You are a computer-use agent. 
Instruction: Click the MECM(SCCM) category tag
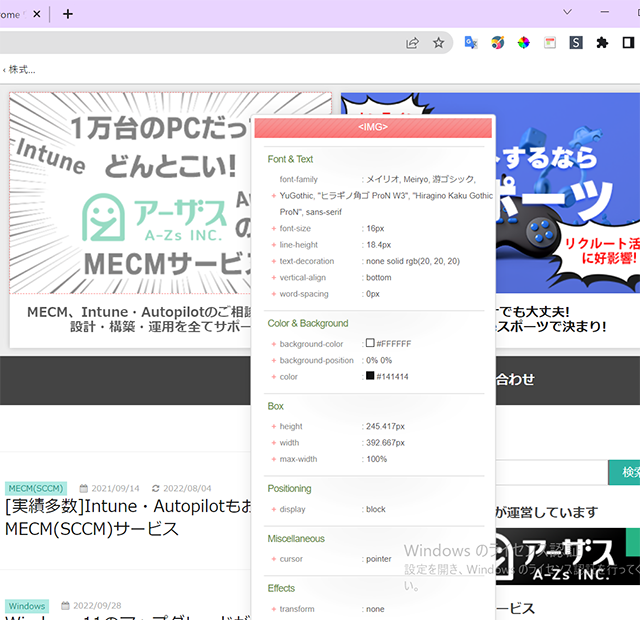(x=35, y=488)
